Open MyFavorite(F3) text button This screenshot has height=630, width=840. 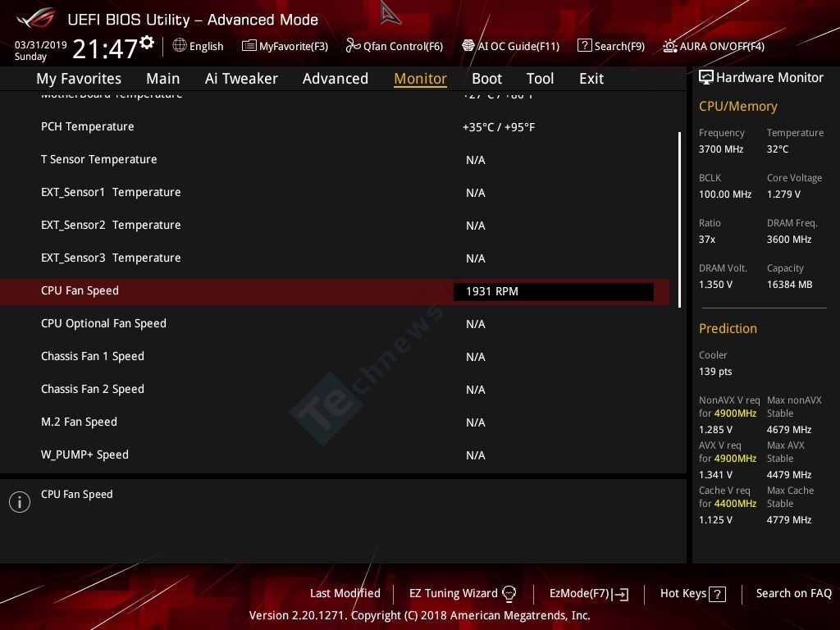[294, 46]
